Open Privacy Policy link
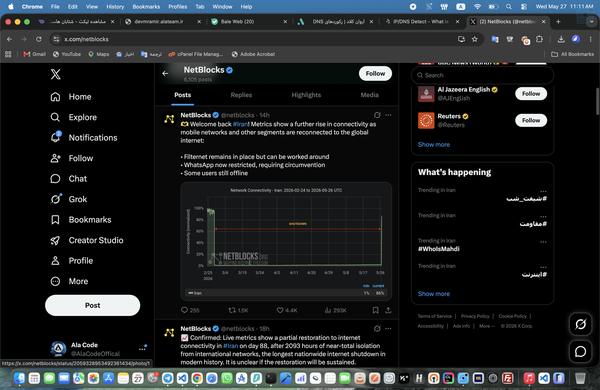 (475, 316)
